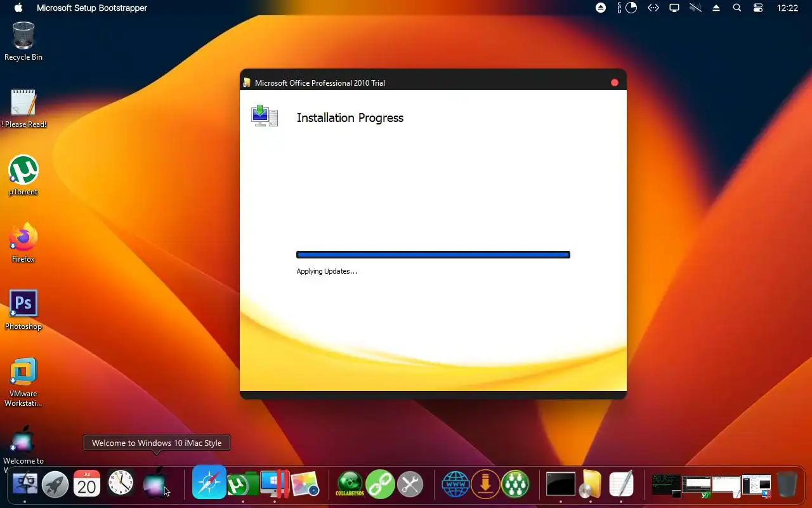Click the 'Installation Progress' heading
This screenshot has height=508, width=812.
[350, 117]
